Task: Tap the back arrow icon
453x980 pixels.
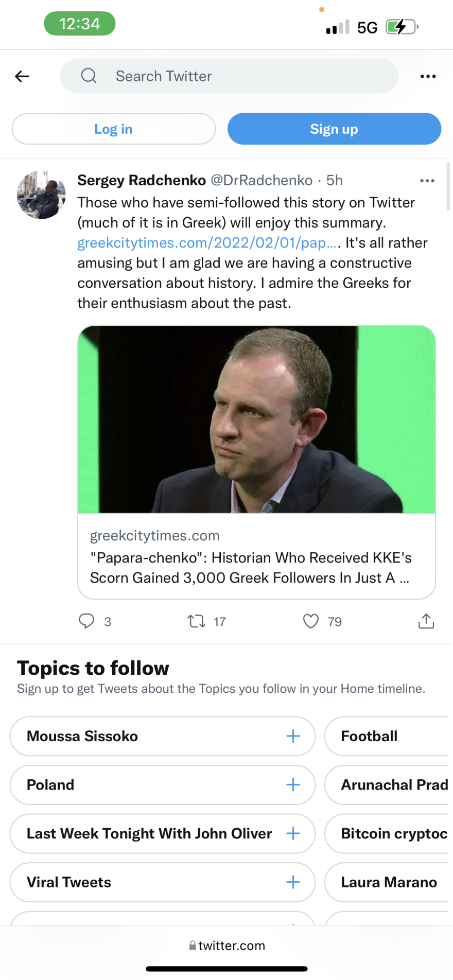Action: pos(22,77)
